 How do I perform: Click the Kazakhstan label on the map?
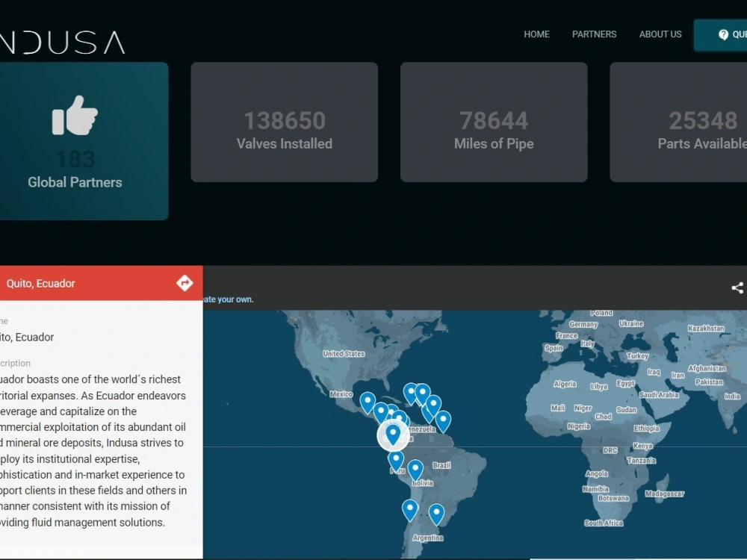(x=706, y=329)
